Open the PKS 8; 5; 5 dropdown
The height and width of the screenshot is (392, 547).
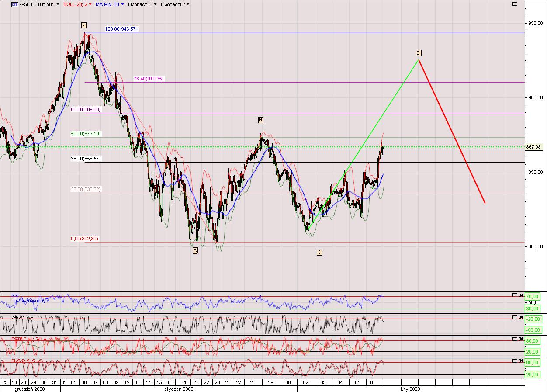click(x=38, y=361)
